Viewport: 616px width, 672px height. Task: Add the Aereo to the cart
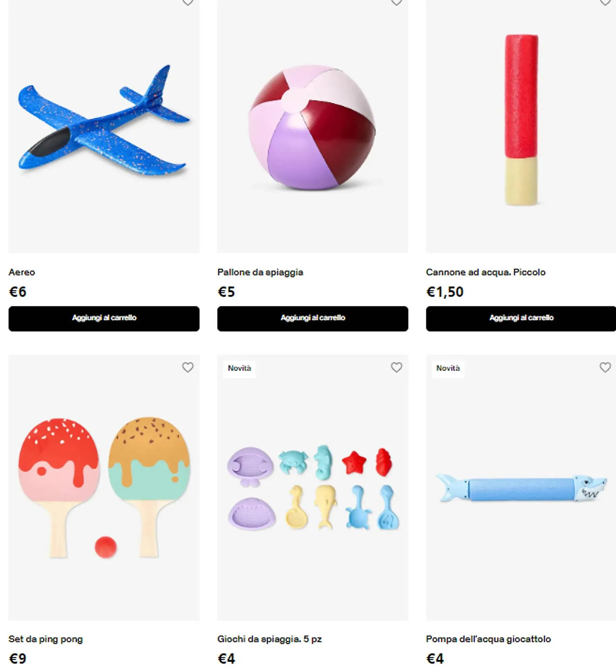tap(104, 319)
